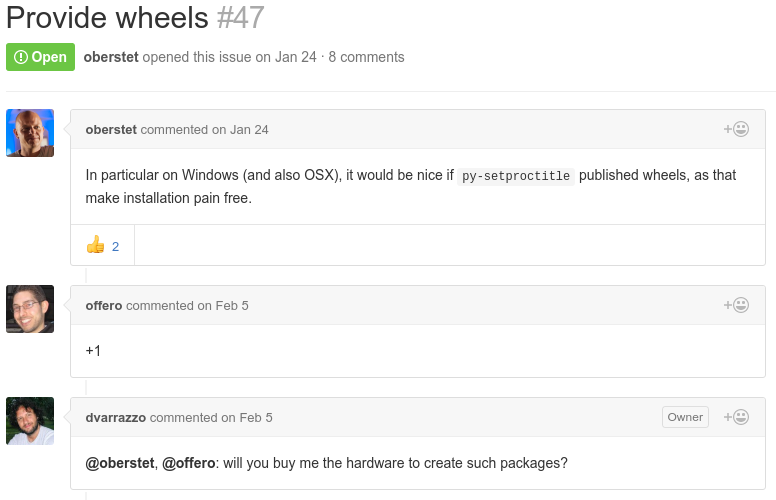Click oberstet username in issue header
This screenshot has width=776, height=500.
pos(111,57)
